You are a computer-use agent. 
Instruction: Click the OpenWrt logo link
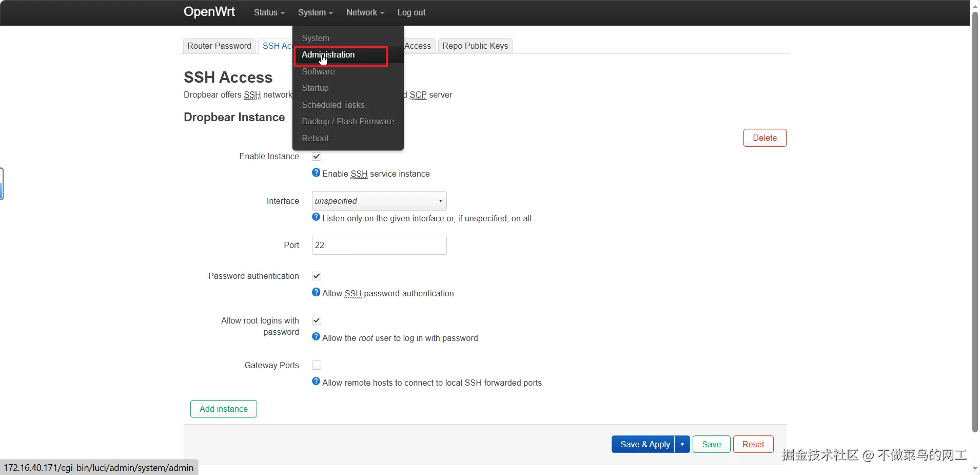pyautogui.click(x=209, y=12)
